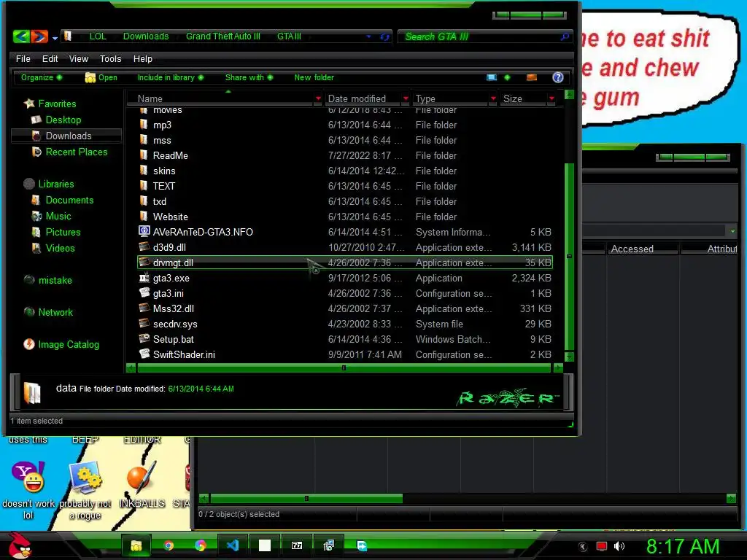Open Visual Studio Code from the taskbar
Image resolution: width=747 pixels, height=560 pixels.
tap(233, 545)
